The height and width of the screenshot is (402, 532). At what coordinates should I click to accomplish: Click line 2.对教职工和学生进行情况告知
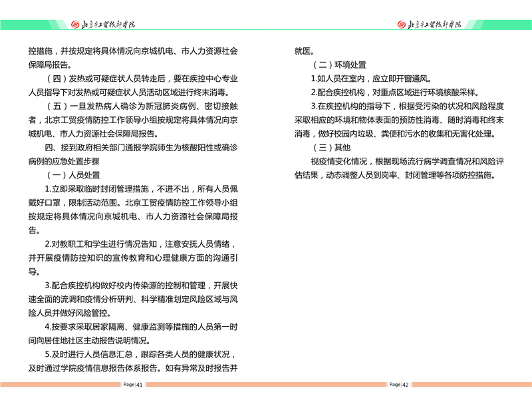[x=140, y=244]
